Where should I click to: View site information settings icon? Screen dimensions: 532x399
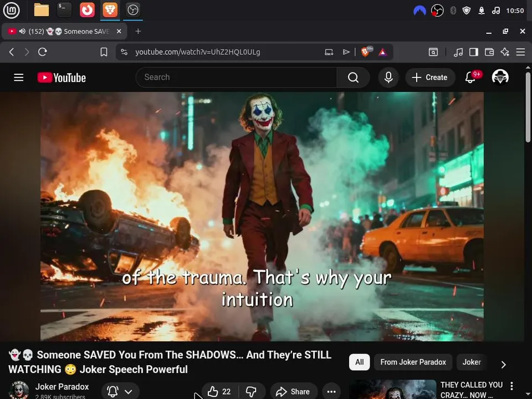[x=124, y=52]
